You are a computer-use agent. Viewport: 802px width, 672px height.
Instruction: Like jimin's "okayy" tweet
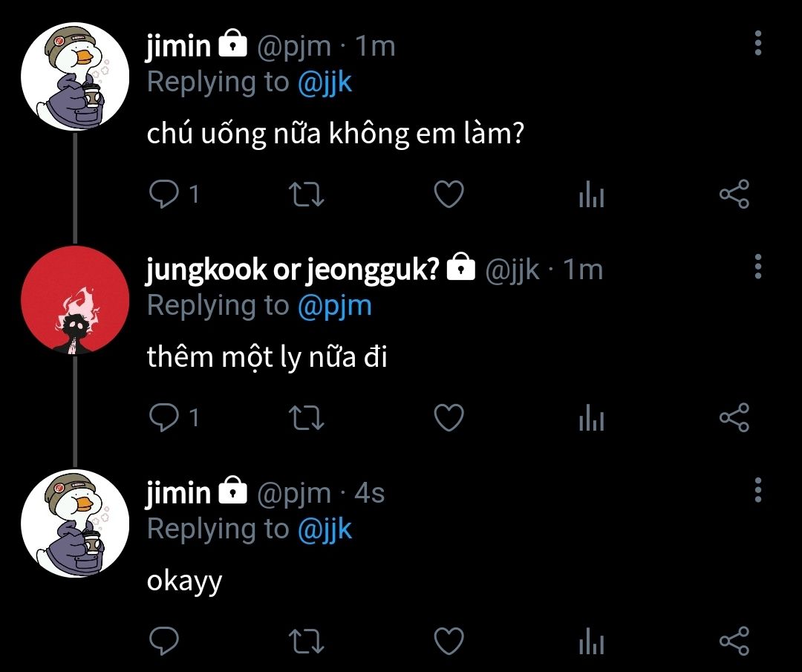[449, 642]
